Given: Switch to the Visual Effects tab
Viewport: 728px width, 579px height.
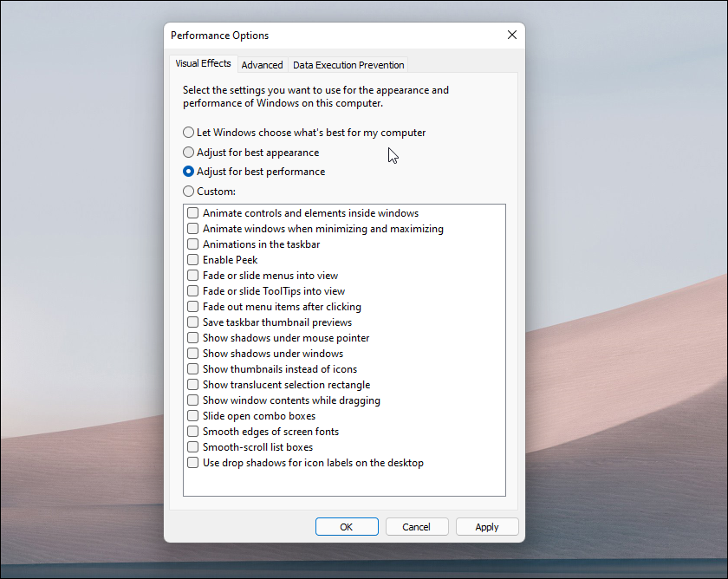Looking at the screenshot, I should pyautogui.click(x=203, y=63).
